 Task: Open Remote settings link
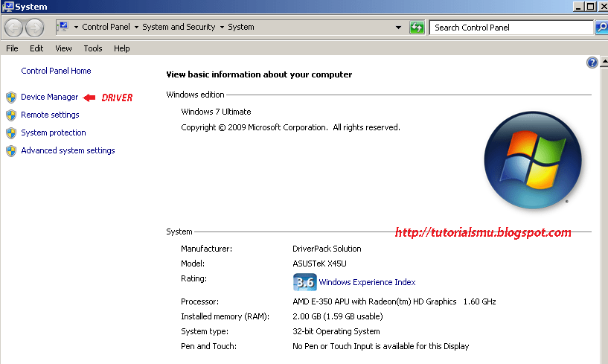coord(50,115)
